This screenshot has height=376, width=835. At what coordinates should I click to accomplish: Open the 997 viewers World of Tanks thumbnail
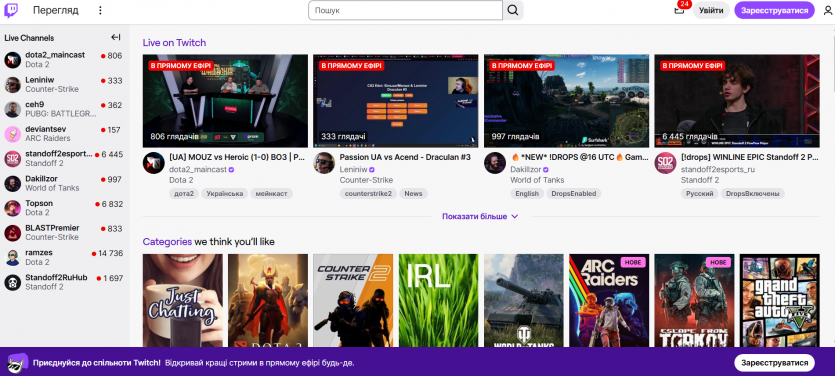pyautogui.click(x=566, y=101)
